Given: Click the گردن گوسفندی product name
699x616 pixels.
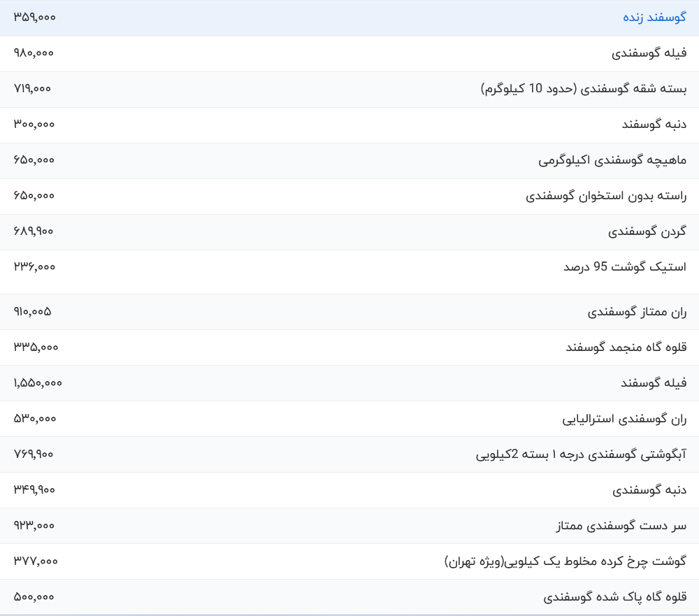Looking at the screenshot, I should click(647, 231).
